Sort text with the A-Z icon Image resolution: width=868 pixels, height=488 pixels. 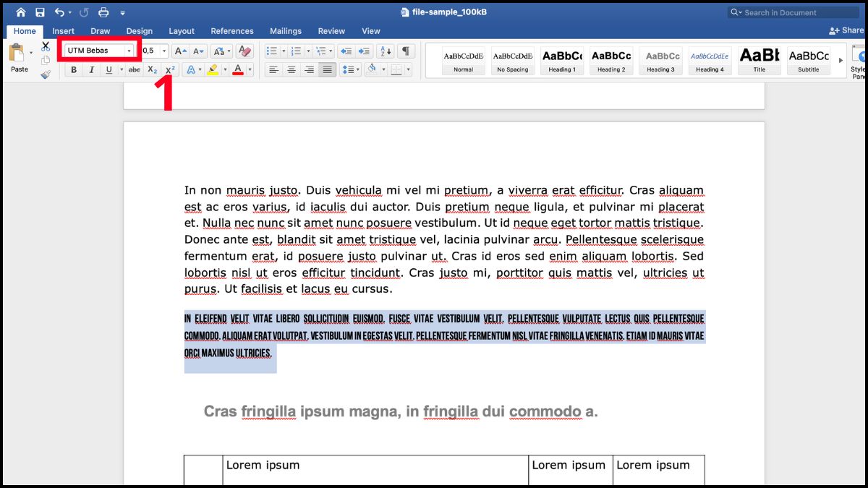point(386,51)
